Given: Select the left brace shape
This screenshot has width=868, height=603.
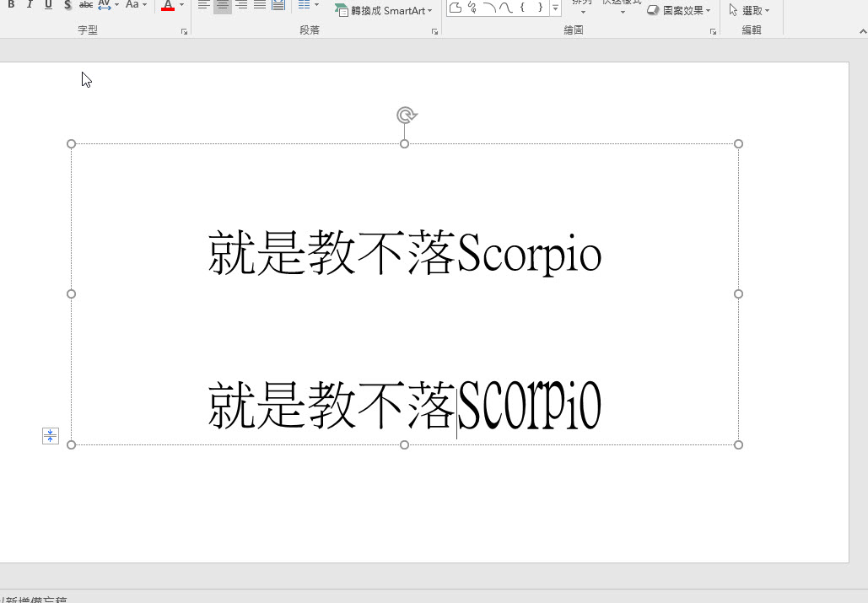Looking at the screenshot, I should click(522, 8).
